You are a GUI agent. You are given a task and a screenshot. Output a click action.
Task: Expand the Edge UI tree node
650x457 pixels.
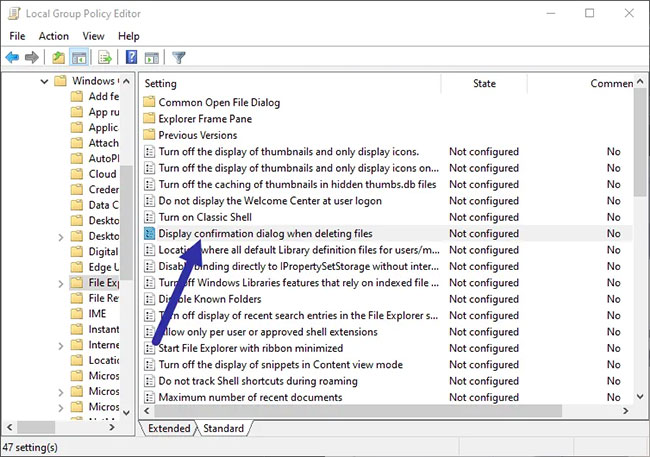tap(62, 268)
